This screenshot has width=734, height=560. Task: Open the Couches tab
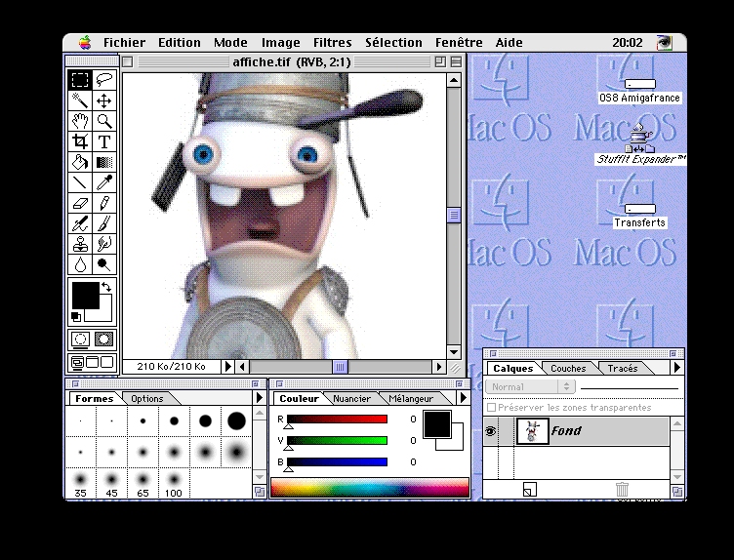(x=568, y=369)
